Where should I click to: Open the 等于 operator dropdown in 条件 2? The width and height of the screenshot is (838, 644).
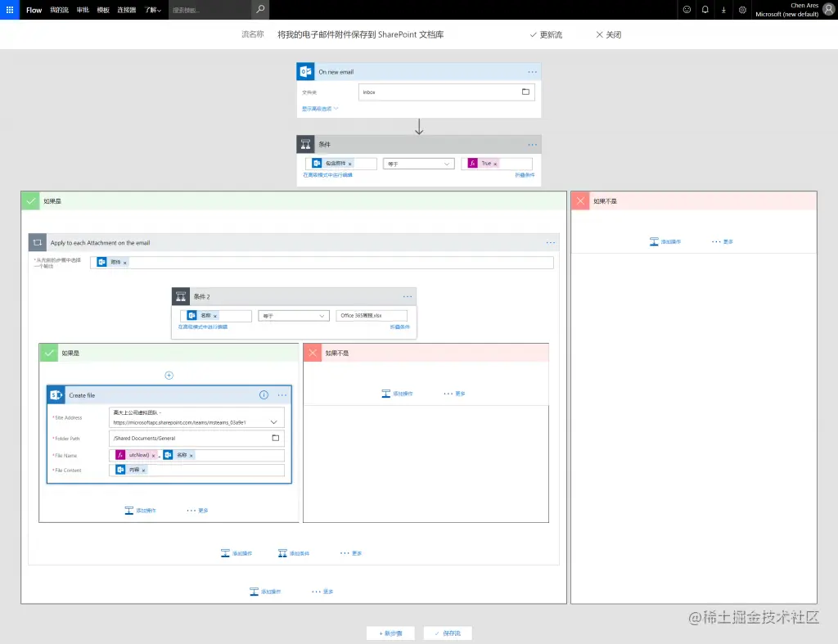point(294,316)
